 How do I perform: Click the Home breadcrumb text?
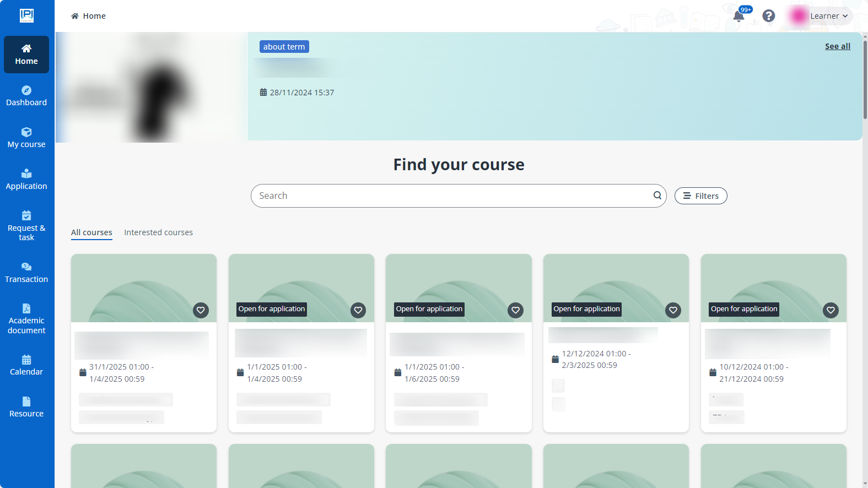tap(94, 16)
